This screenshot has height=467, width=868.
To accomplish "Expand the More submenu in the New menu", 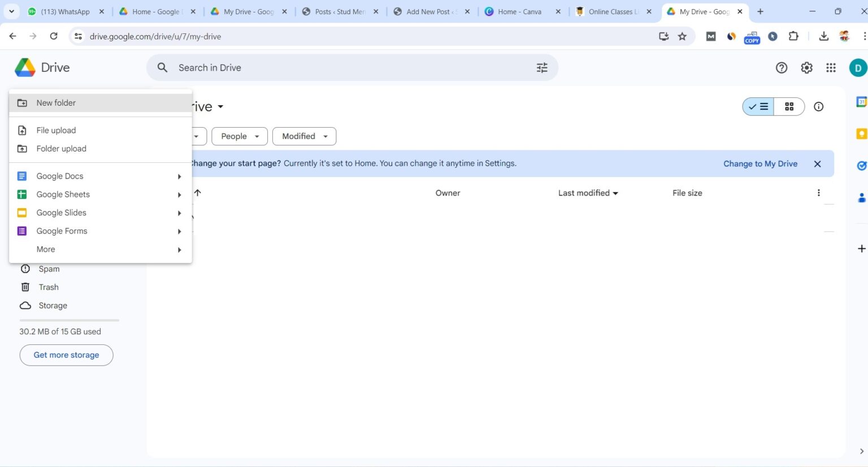I will [x=45, y=249].
